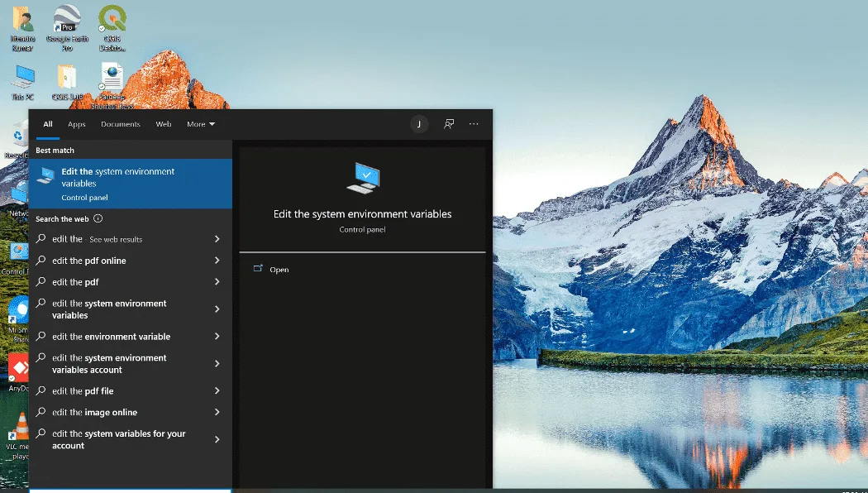The width and height of the screenshot is (868, 493).
Task: Expand arrow for 'edit the pdf online'
Action: coord(217,261)
